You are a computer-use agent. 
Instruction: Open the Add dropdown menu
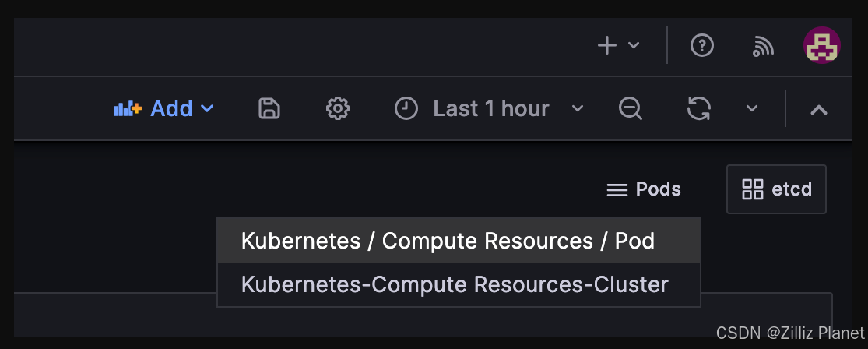(163, 108)
